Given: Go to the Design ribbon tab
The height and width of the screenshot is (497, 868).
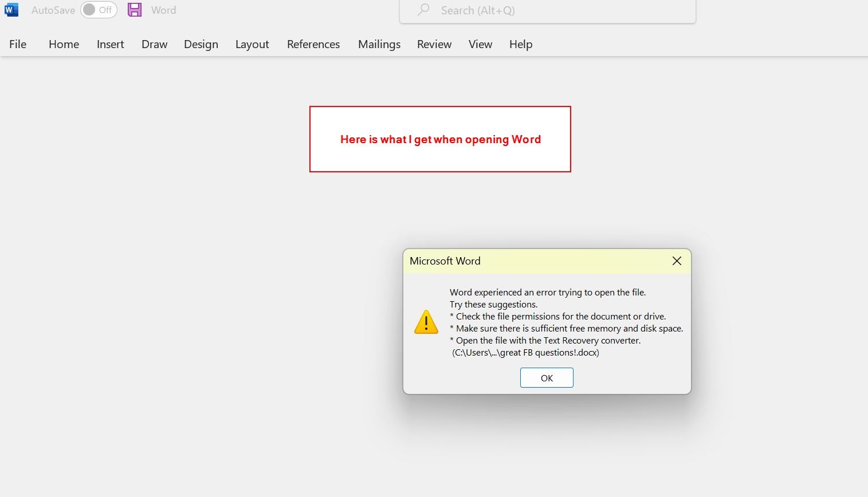Looking at the screenshot, I should click(x=201, y=44).
